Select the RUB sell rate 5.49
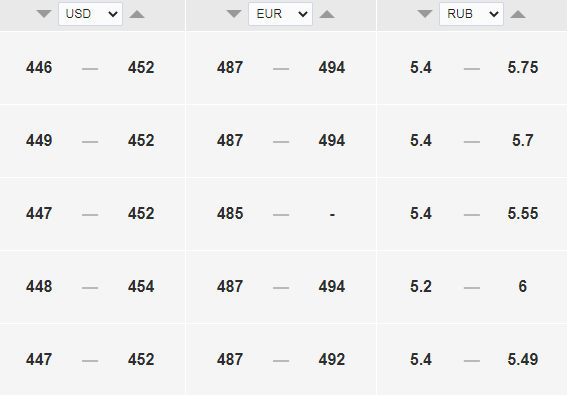Screen dimensions: 567x395 pos(523,360)
